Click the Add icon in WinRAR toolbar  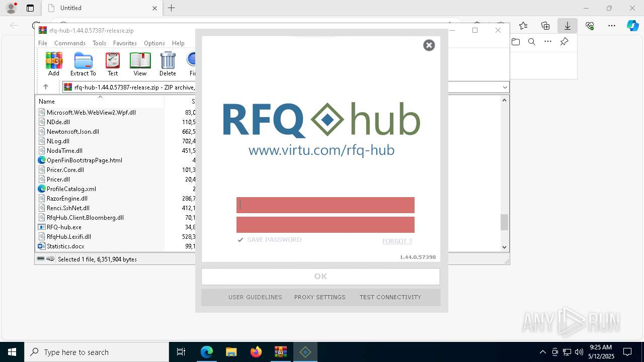point(54,64)
